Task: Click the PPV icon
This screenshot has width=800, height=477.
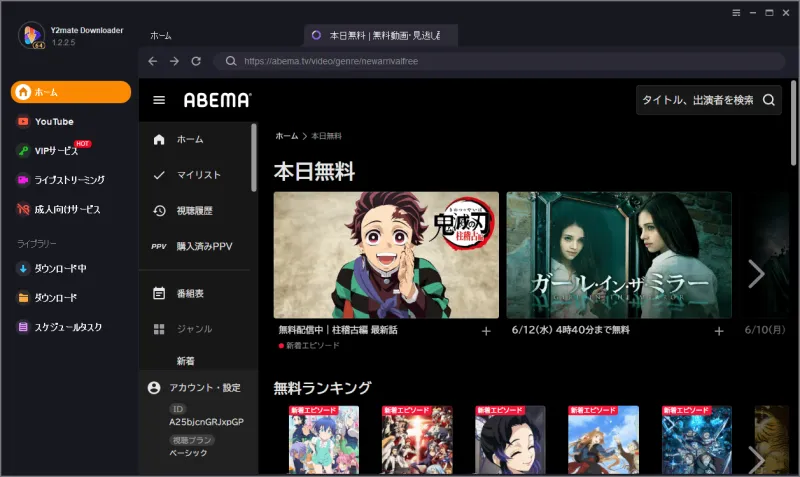Action: coord(159,246)
